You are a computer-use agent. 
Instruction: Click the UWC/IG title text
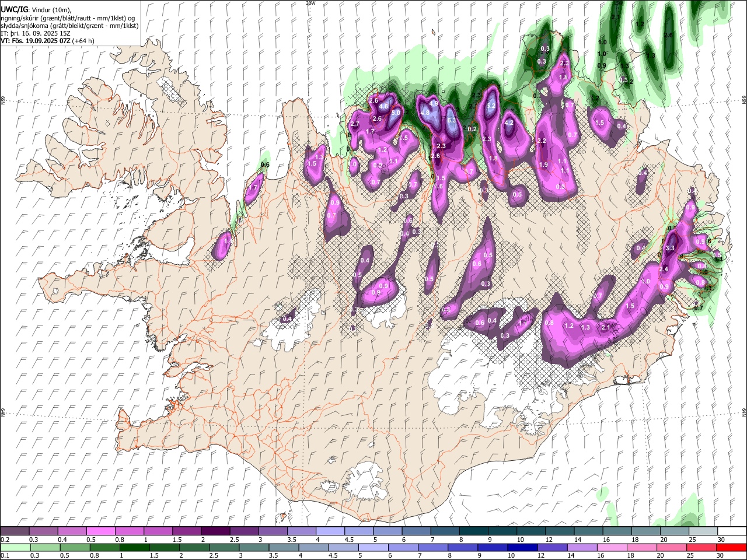[14, 10]
